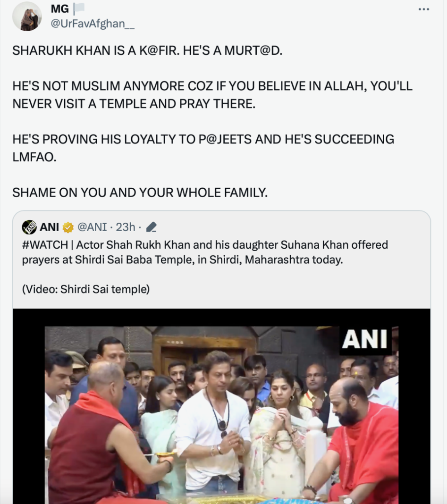Play the Shirdi Sai temple video
The image size is (447, 504).
tap(221, 415)
